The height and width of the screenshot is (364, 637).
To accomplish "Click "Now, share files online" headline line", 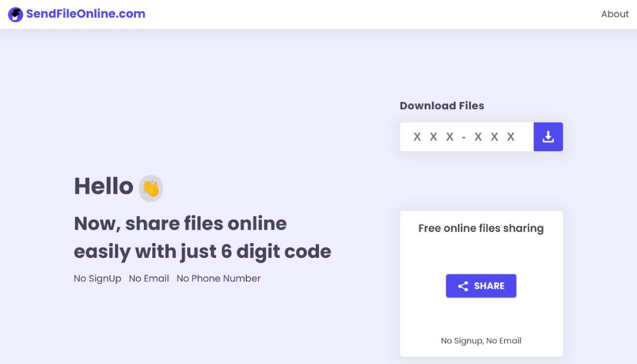I will (180, 223).
